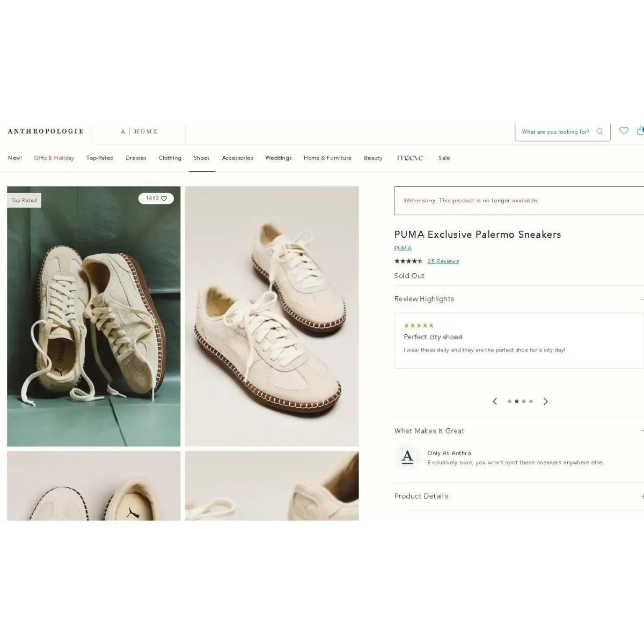Click the 'Sold Out' status text
The width and height of the screenshot is (644, 644).
pyautogui.click(x=409, y=276)
